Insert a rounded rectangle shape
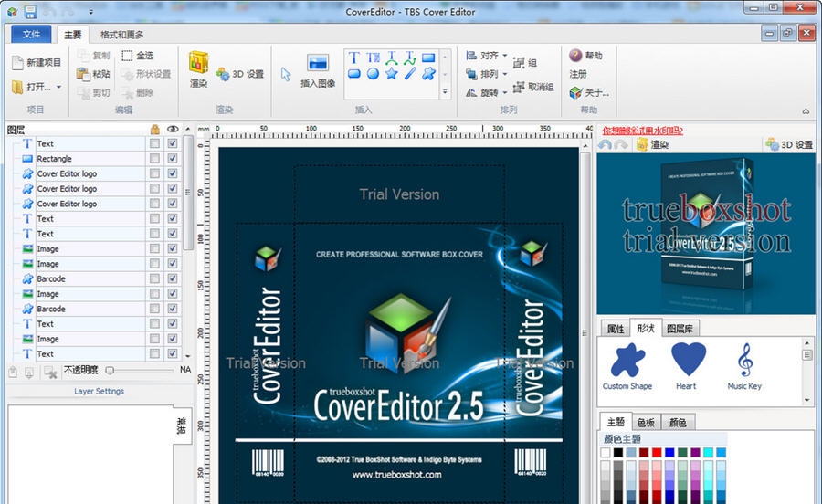The height and width of the screenshot is (504, 822). pyautogui.click(x=353, y=74)
